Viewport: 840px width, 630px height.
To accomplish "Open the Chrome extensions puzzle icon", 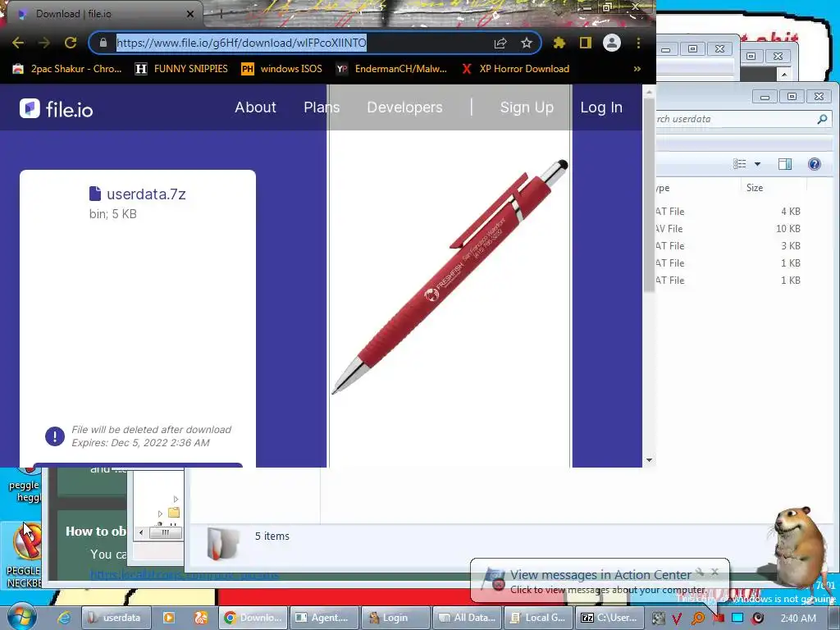I will (x=559, y=43).
